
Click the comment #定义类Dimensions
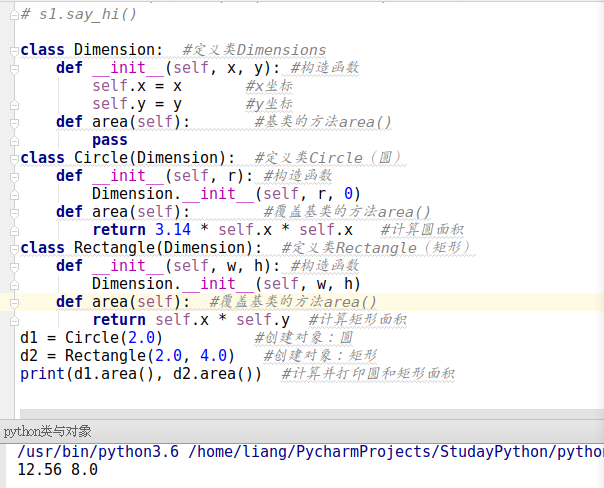click(254, 50)
